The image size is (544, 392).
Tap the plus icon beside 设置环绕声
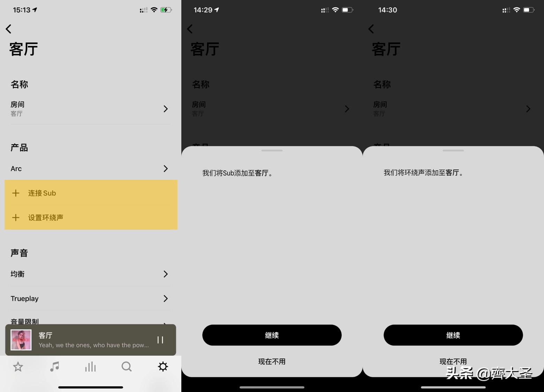point(16,217)
